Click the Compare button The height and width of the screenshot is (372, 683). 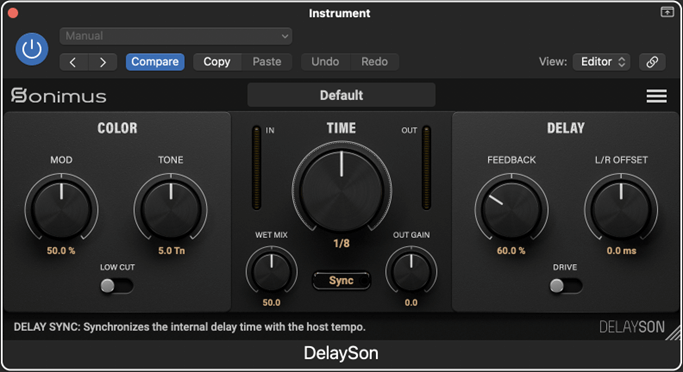[x=155, y=62]
